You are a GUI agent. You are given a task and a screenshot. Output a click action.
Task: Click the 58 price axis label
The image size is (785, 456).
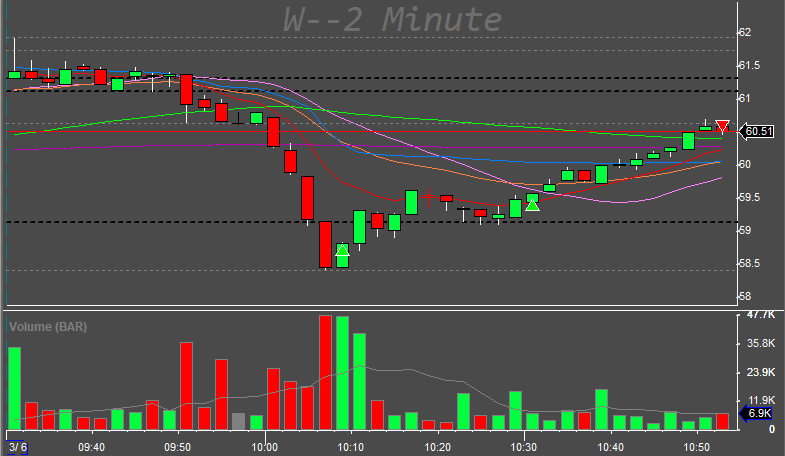(x=745, y=296)
